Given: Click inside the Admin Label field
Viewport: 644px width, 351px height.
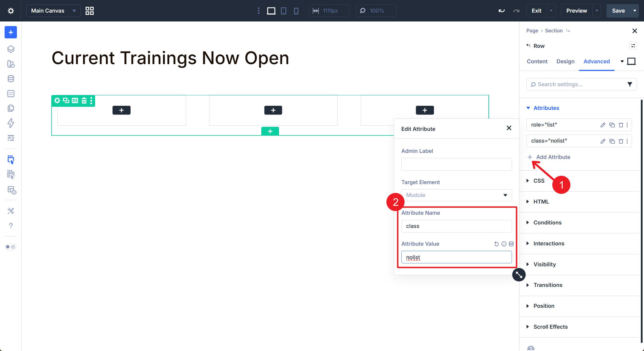Looking at the screenshot, I should (456, 164).
